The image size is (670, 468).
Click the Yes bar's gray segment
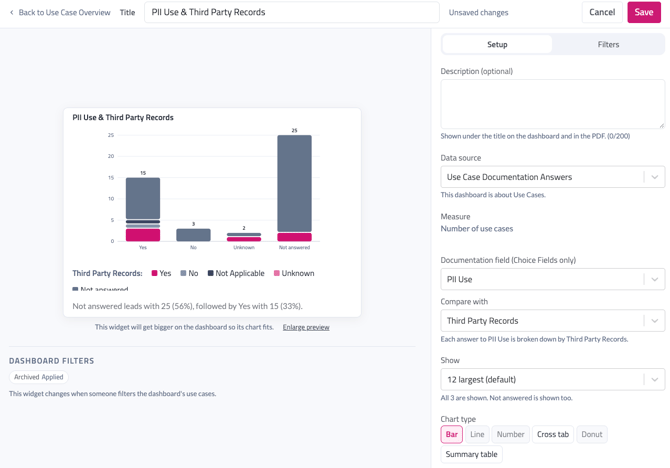[x=143, y=198]
